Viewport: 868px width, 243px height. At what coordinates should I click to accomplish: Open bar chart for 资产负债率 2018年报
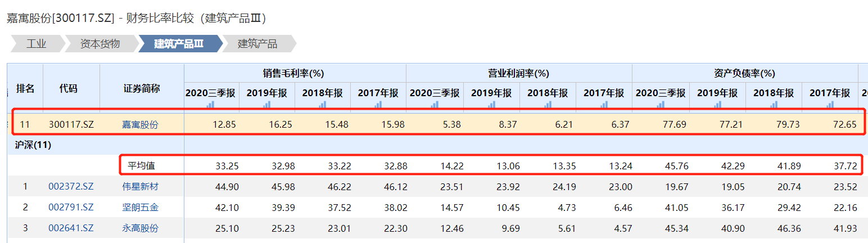774,104
